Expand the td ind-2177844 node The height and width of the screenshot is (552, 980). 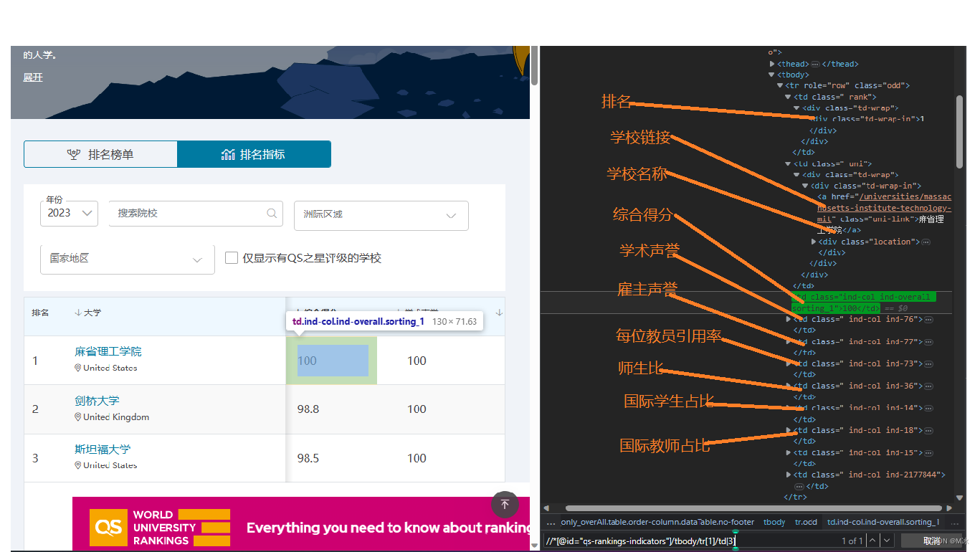click(789, 475)
